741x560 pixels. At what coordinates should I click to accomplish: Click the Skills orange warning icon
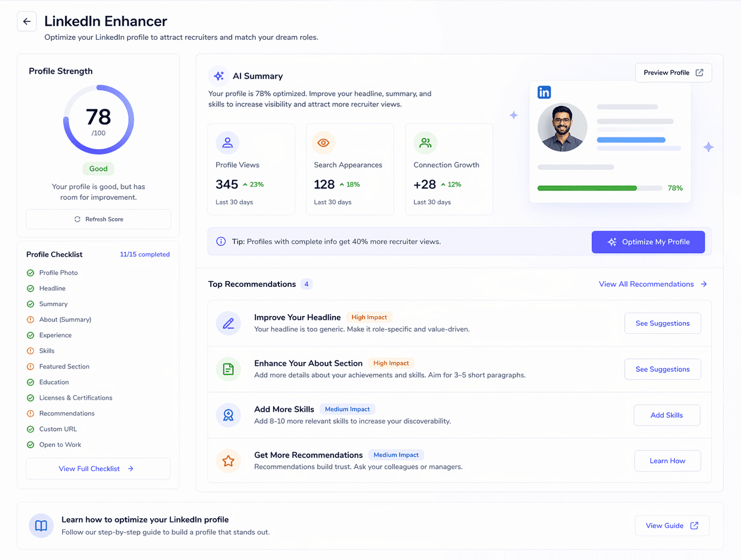31,351
